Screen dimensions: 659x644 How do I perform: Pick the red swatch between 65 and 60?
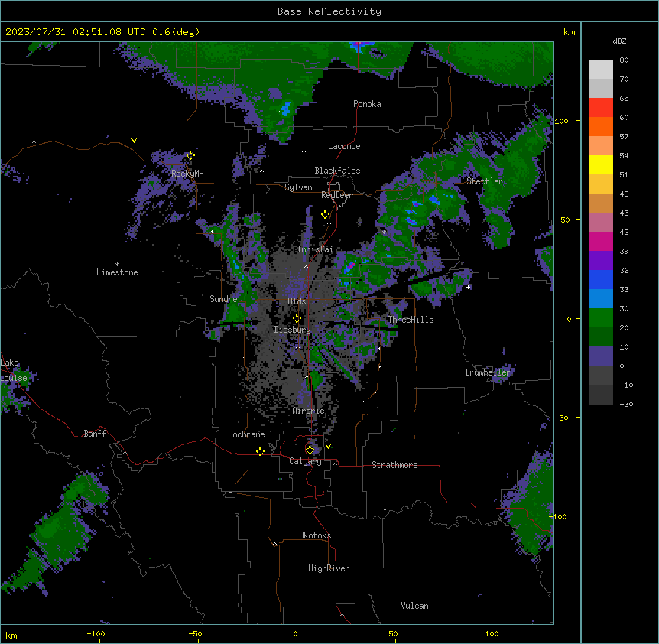[601, 108]
